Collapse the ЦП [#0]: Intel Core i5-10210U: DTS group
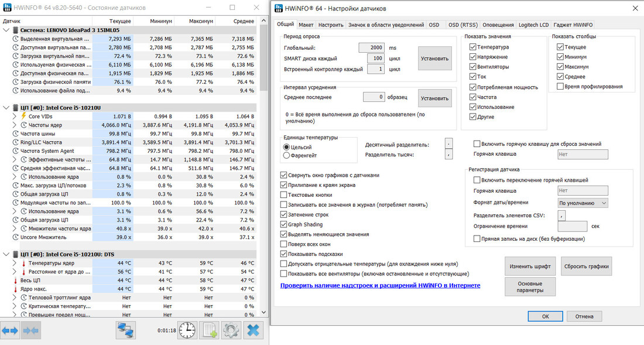The image size is (644, 345). 6,254
